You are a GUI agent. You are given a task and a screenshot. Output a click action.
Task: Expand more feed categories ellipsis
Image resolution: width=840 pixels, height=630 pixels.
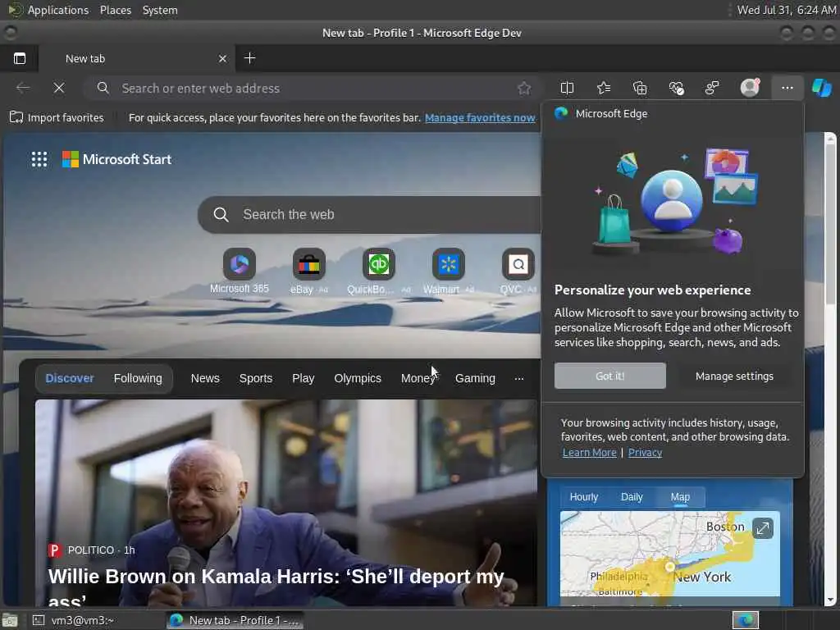(x=518, y=378)
